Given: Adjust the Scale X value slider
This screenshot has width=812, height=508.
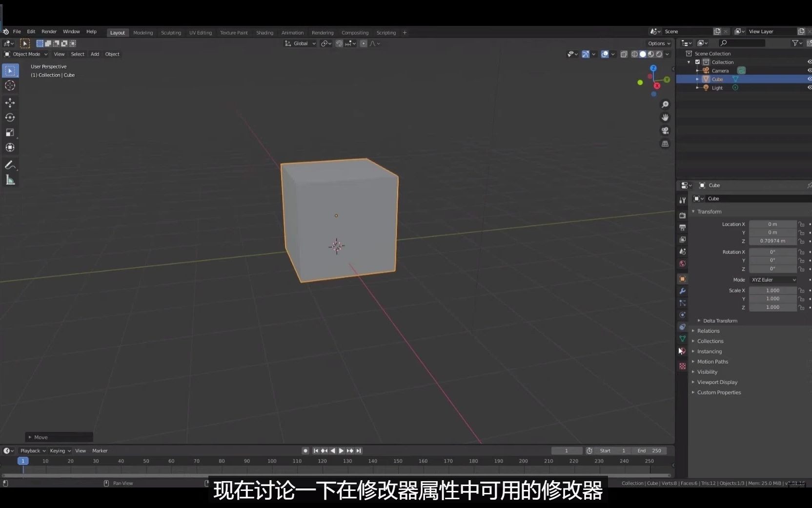Looking at the screenshot, I should pyautogui.click(x=772, y=290).
